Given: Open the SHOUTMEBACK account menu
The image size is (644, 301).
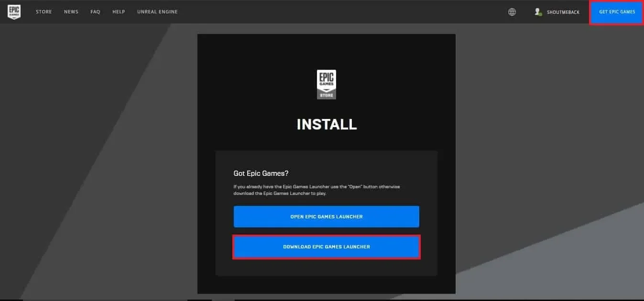Looking at the screenshot, I should click(x=563, y=12).
